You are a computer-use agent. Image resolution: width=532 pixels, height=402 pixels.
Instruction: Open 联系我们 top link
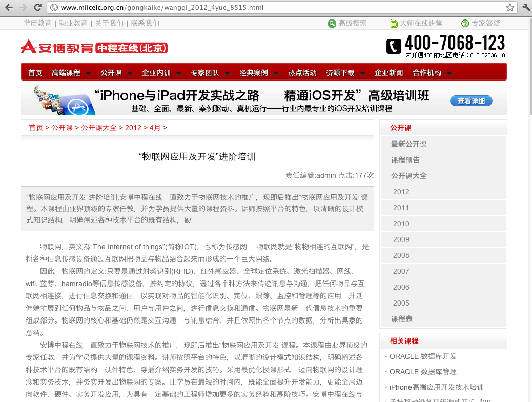click(x=145, y=23)
